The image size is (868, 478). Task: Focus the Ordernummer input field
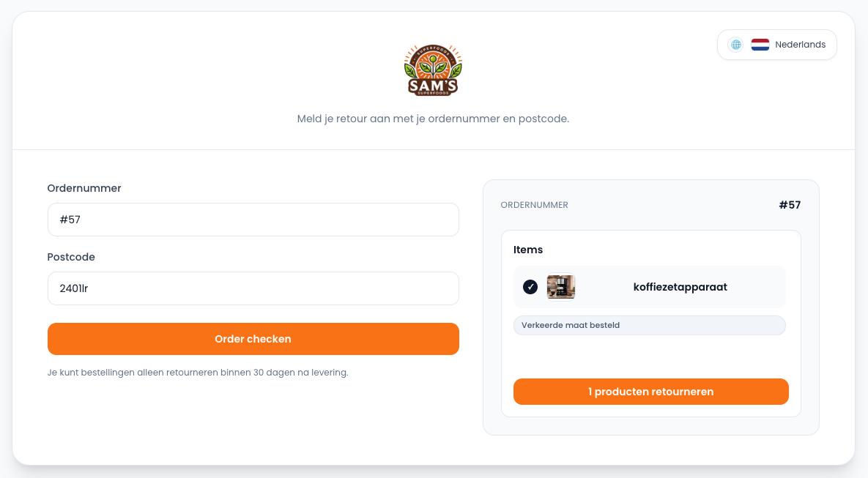click(253, 220)
